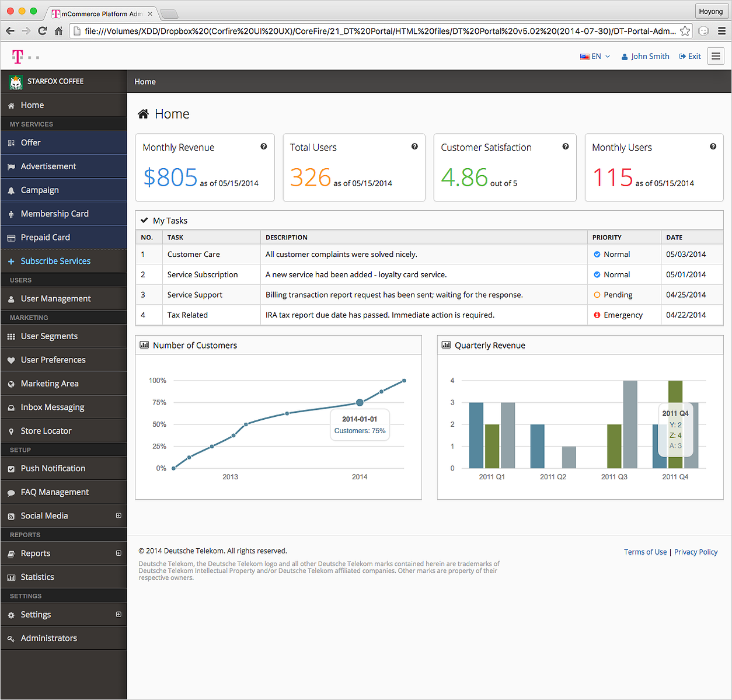
Task: Open the Offer service menu item
Action: [x=64, y=142]
